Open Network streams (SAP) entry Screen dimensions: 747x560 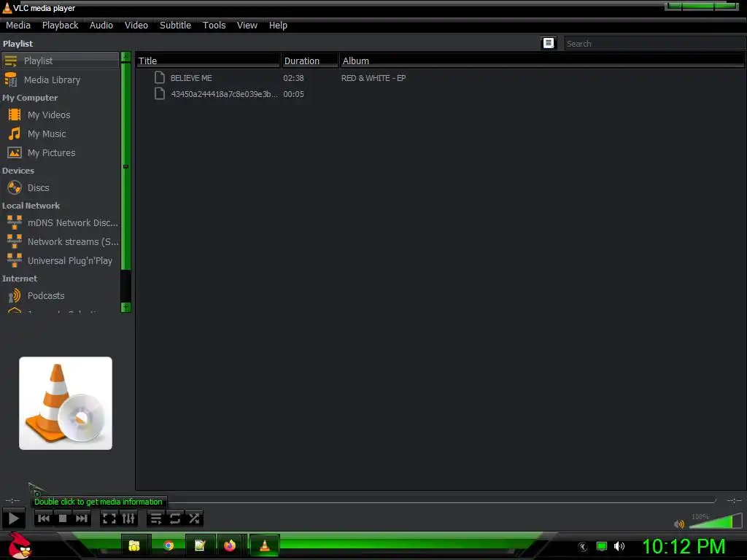click(x=60, y=242)
